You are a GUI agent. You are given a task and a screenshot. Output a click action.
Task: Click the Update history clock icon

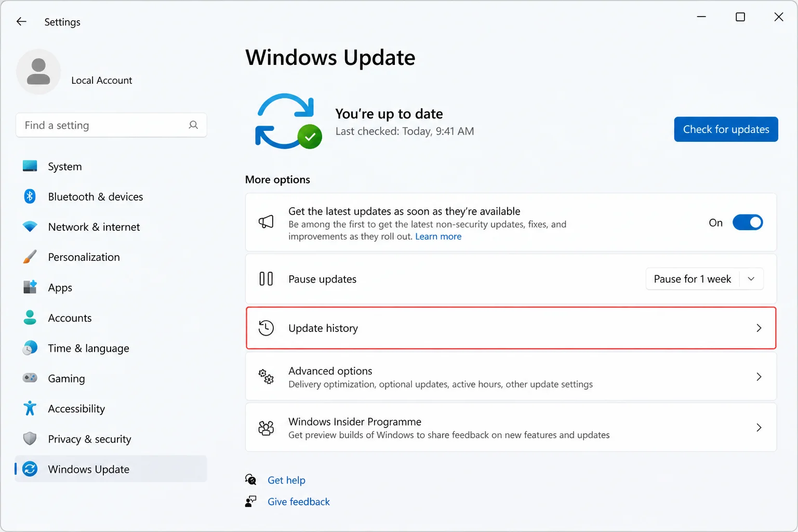[266, 328]
